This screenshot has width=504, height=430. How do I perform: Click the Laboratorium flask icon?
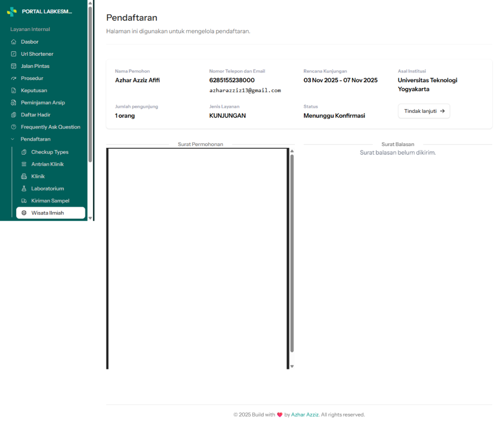pyautogui.click(x=24, y=189)
